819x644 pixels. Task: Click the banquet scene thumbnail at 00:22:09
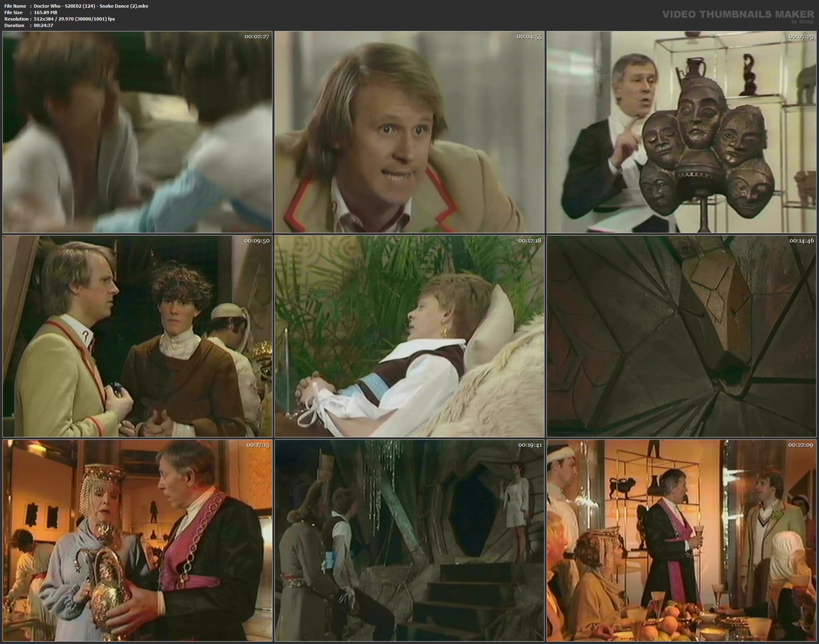point(682,540)
